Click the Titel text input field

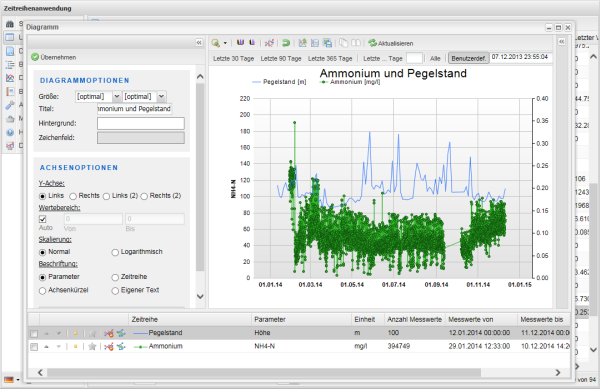[134, 109]
